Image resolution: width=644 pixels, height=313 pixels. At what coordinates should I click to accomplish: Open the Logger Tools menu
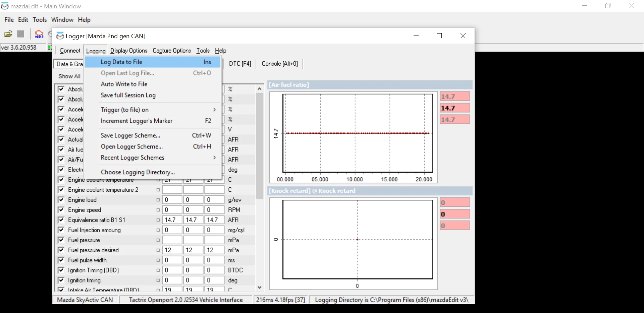(203, 51)
